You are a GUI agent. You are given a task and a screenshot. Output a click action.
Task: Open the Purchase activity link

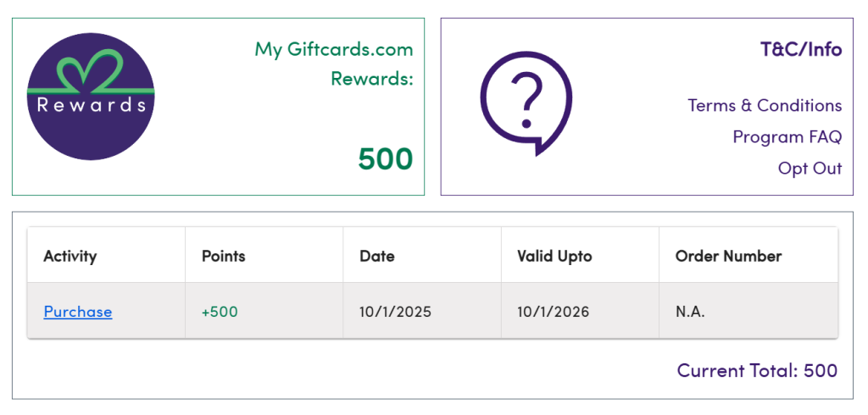78,312
